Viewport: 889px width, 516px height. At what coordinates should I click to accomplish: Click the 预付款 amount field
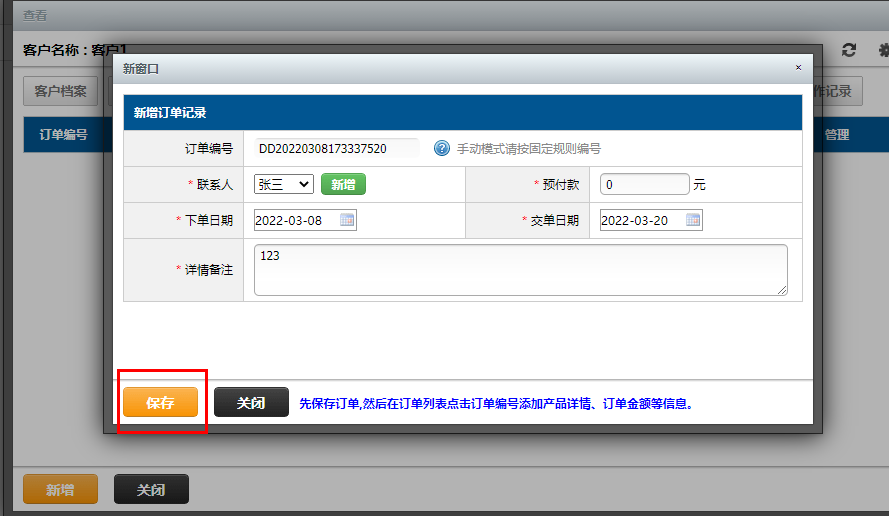coord(645,184)
